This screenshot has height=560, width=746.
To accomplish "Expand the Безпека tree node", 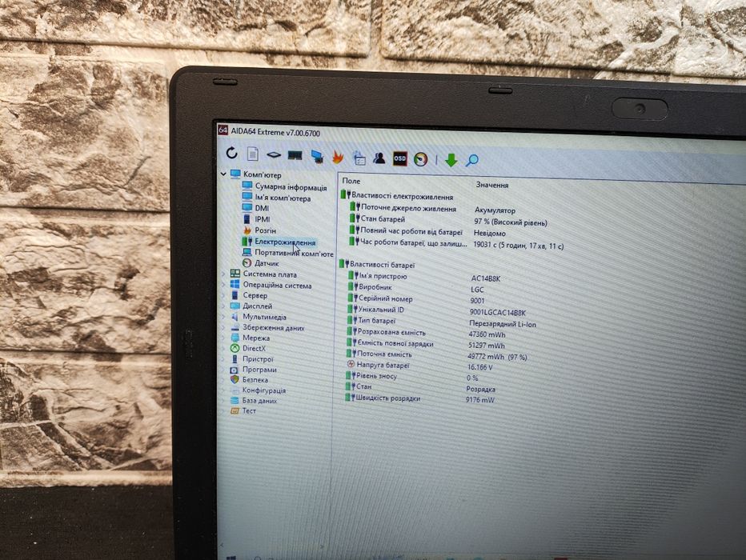I will (223, 379).
